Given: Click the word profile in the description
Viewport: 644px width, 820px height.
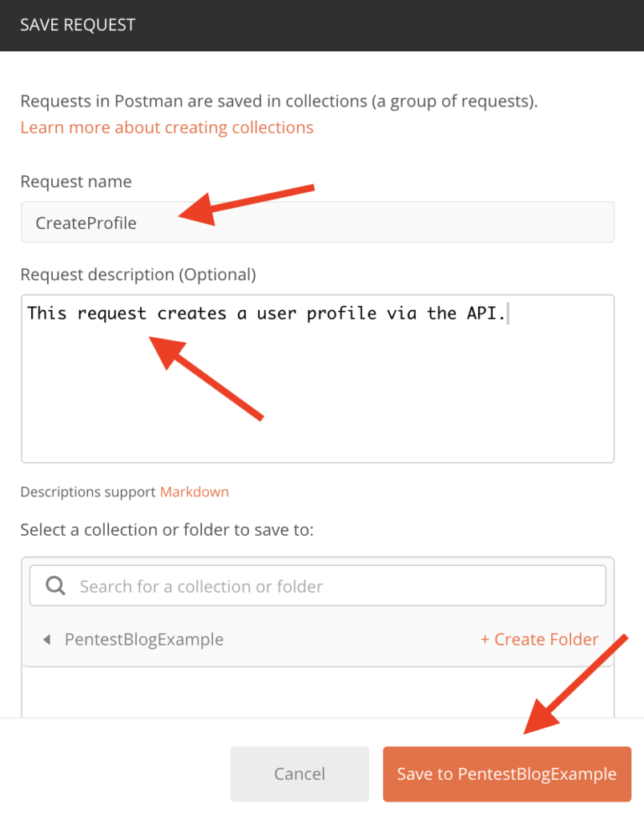Looking at the screenshot, I should (x=341, y=314).
